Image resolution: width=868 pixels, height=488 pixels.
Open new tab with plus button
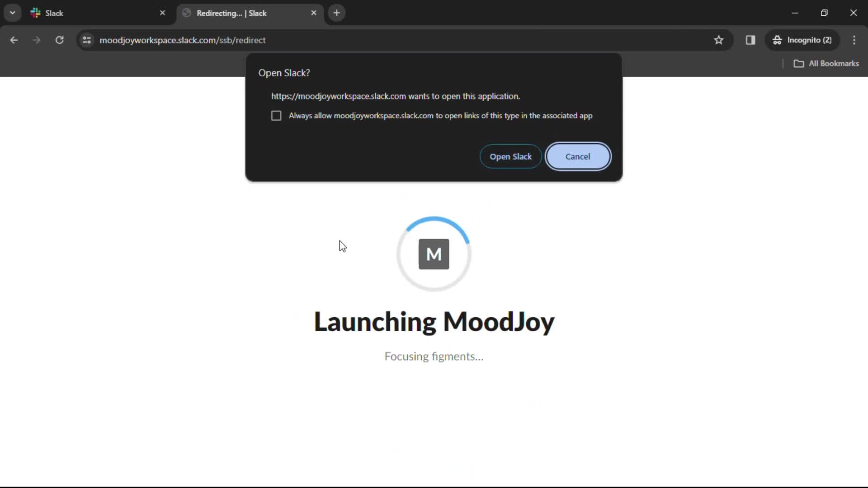coord(336,13)
